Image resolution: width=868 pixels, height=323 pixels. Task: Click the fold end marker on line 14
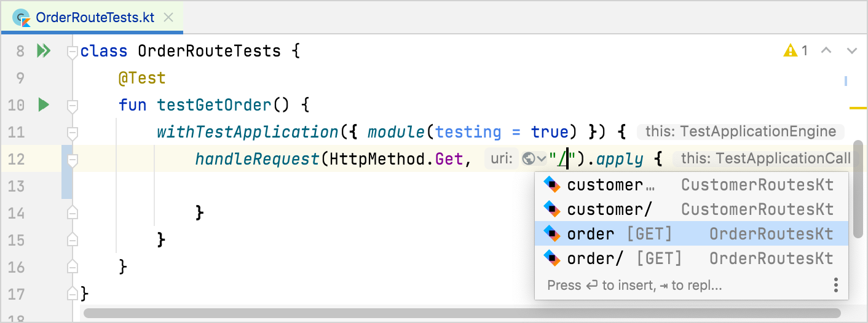(x=73, y=213)
